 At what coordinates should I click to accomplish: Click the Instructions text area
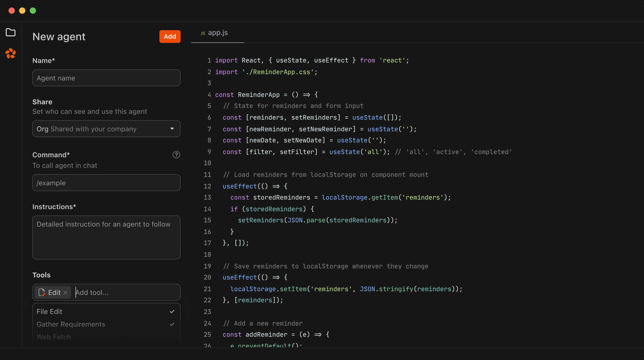click(x=106, y=237)
